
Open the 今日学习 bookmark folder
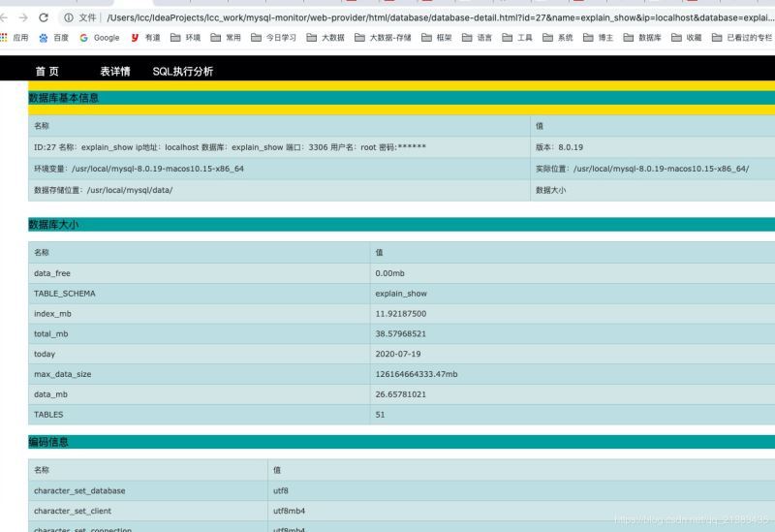pos(274,38)
